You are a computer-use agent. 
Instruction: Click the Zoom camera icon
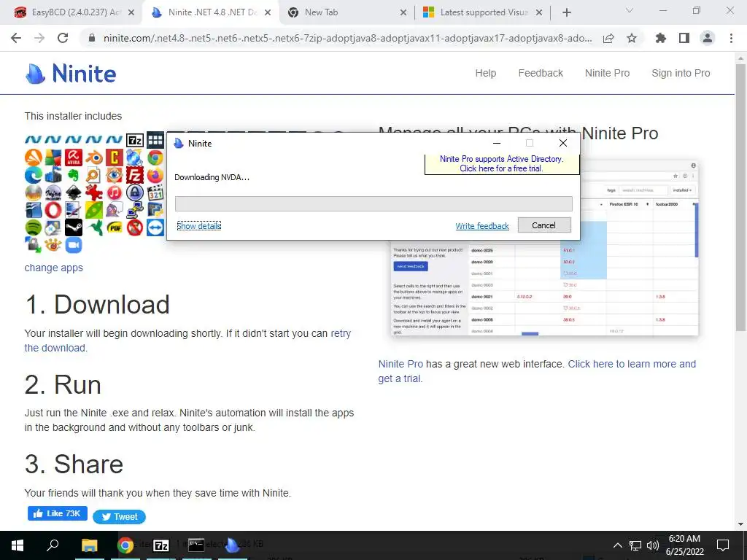click(74, 245)
